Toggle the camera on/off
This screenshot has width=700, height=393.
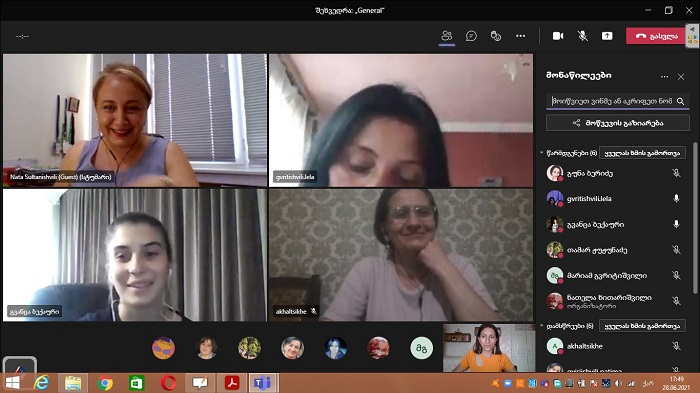[x=558, y=36]
